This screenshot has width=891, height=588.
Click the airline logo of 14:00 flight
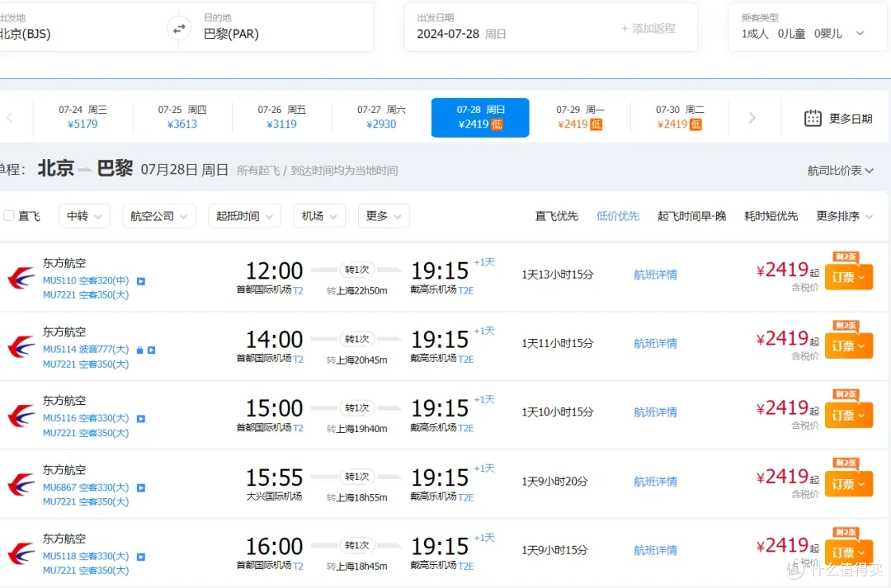click(x=21, y=347)
